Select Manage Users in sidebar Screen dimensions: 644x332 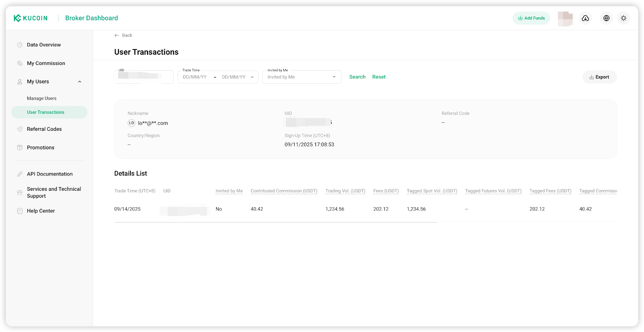[42, 99]
